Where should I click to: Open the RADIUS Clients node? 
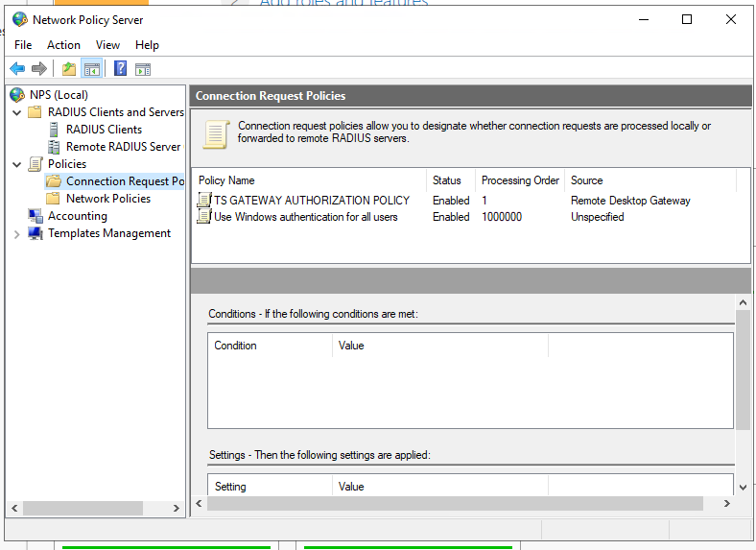(x=104, y=130)
